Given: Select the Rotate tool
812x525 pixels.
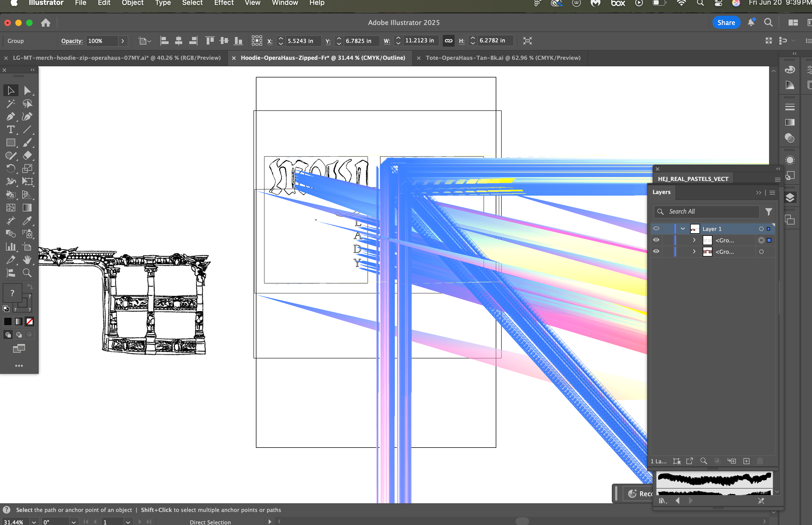Looking at the screenshot, I should [x=11, y=168].
